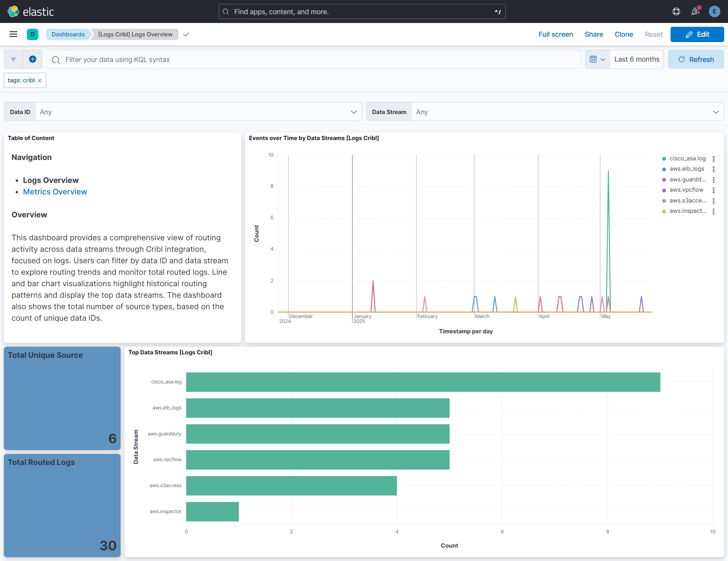728x561 pixels.
Task: Click the Elastic logo in header
Action: click(x=31, y=11)
